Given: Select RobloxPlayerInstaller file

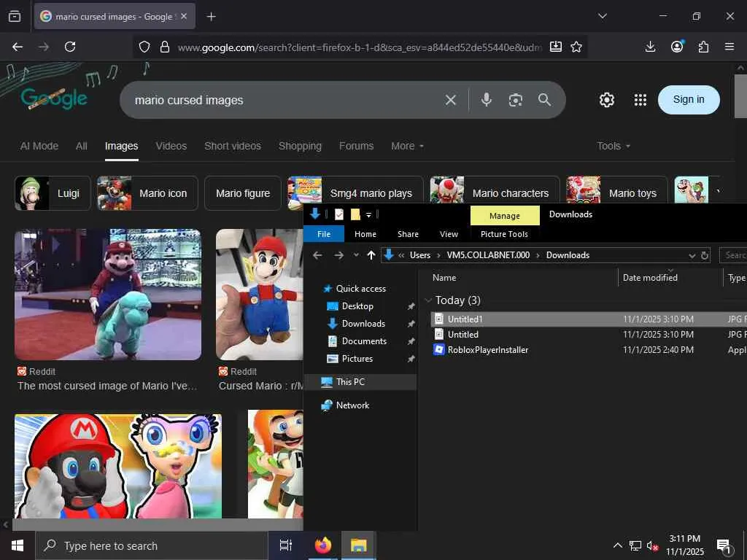Looking at the screenshot, I should (x=488, y=349).
